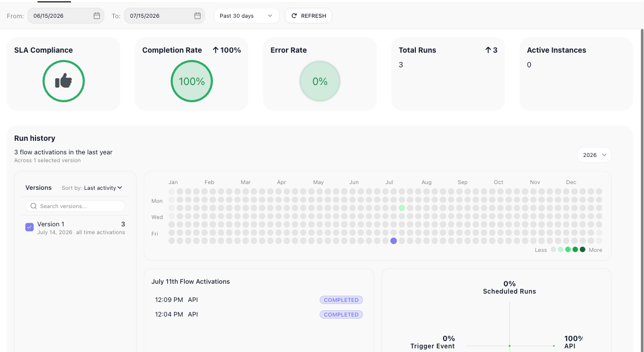The height and width of the screenshot is (352, 644).
Task: Select the Version 1 row label
Action: [x=51, y=224]
